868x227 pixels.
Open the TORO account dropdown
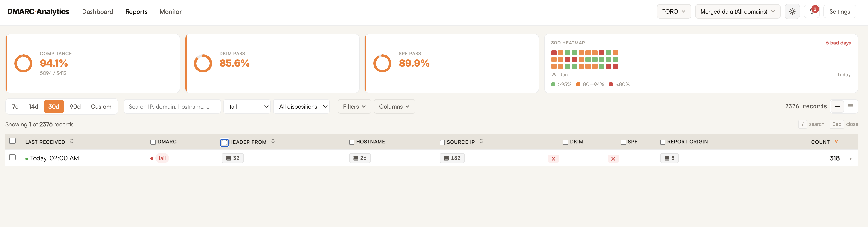point(674,12)
